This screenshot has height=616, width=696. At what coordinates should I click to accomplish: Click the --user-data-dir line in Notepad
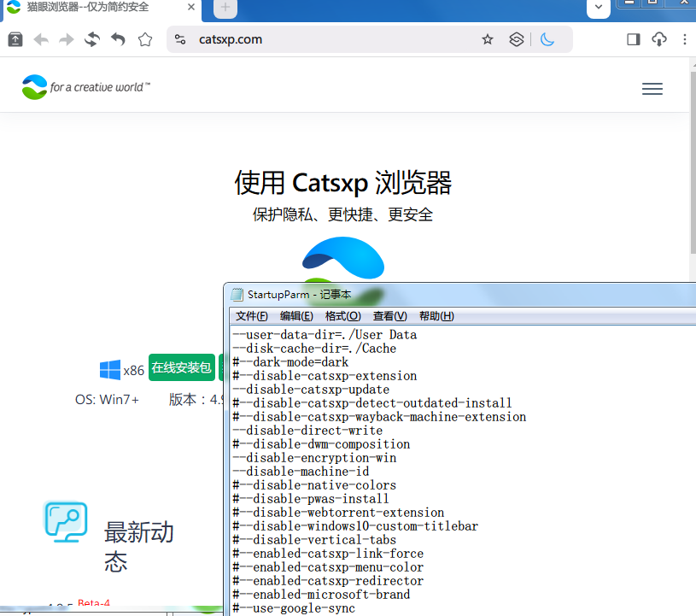(x=325, y=335)
